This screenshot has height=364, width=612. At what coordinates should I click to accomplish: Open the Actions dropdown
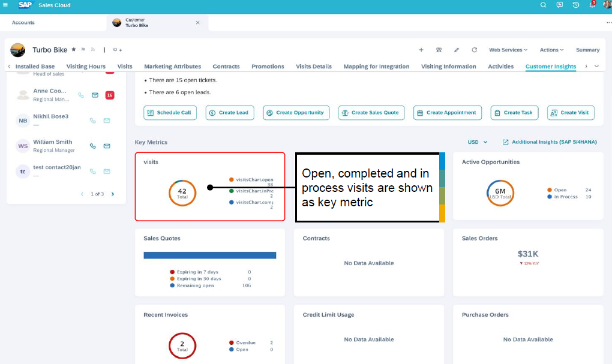tap(551, 50)
